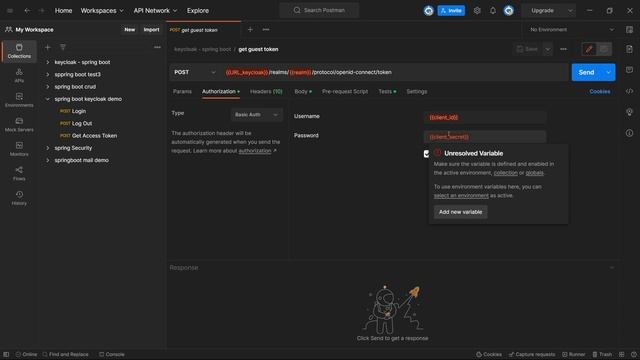
Task: Open the No Environment selector dropdown
Action: 571,29
